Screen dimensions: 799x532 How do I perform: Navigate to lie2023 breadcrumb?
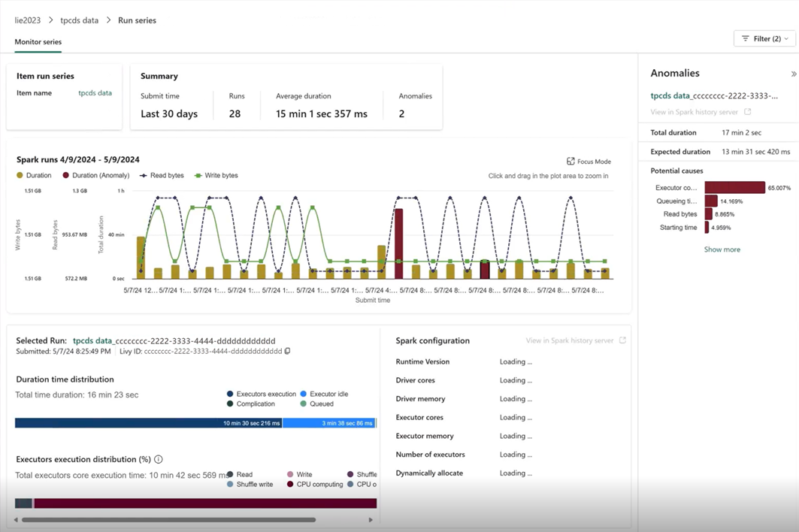(x=28, y=20)
